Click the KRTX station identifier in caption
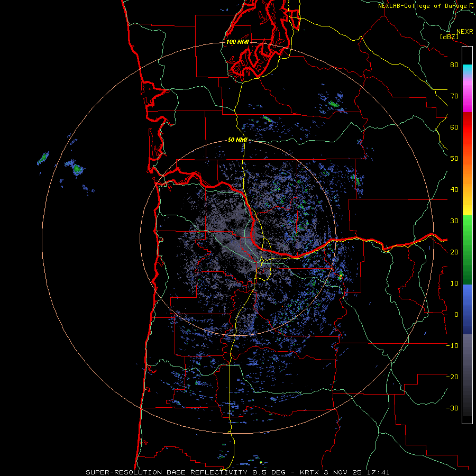The height and width of the screenshot is (476, 476). (x=310, y=472)
